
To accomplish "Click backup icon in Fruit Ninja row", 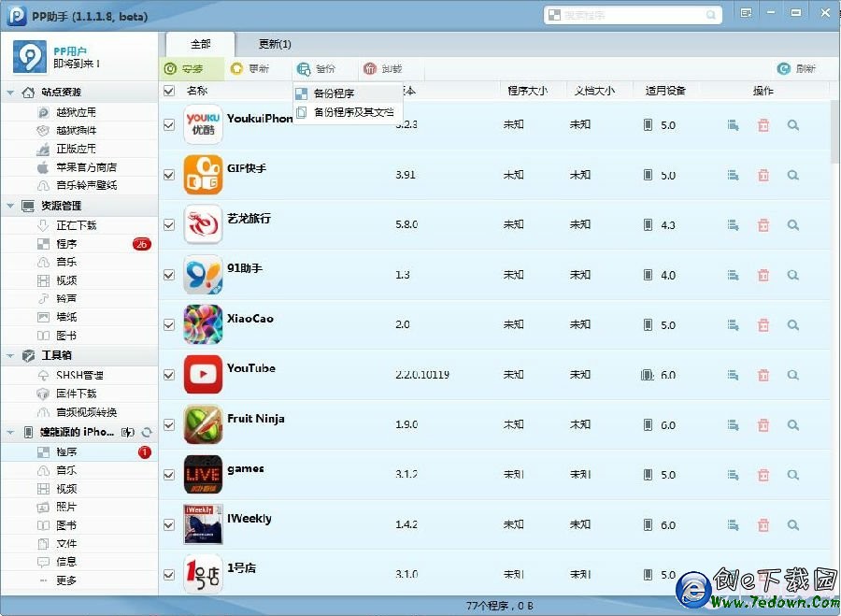I will [x=733, y=424].
